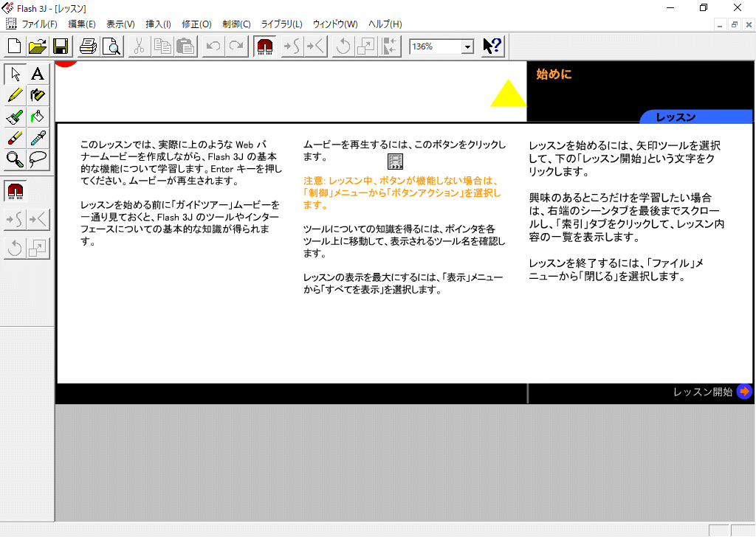Open the 修正(O) menu
Screen dimensions: 756x537
[x=196, y=24]
